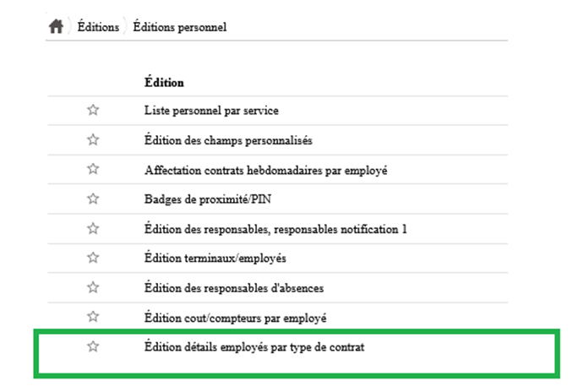Image resolution: width=578 pixels, height=392 pixels.
Task: Click the Édition column header
Action: 165,83
